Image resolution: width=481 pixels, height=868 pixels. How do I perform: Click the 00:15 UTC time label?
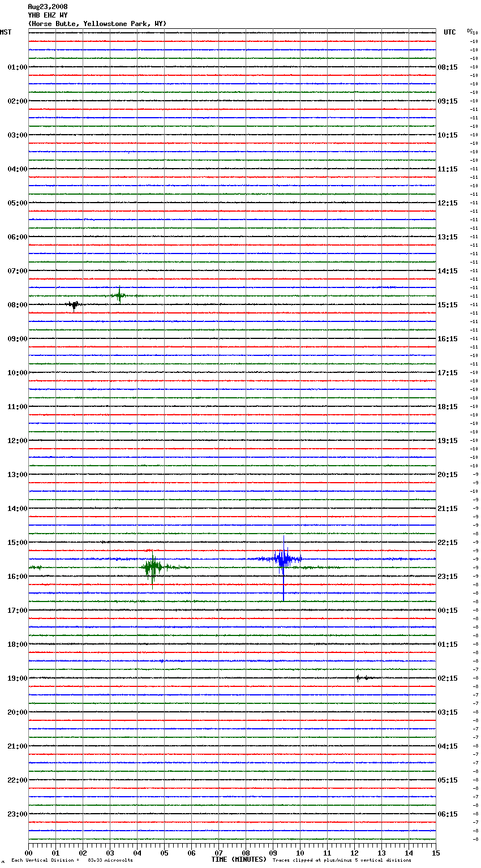[448, 611]
